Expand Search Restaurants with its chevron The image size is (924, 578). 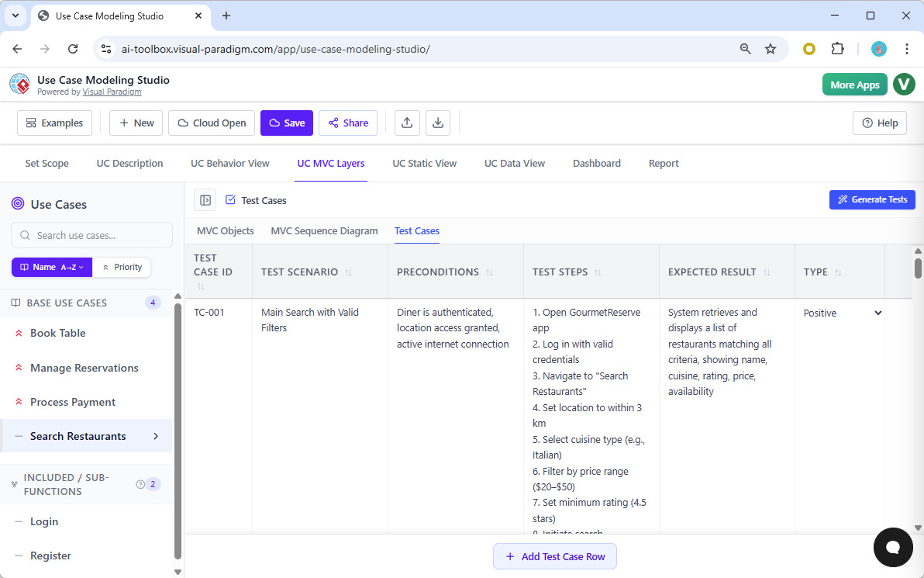(157, 436)
